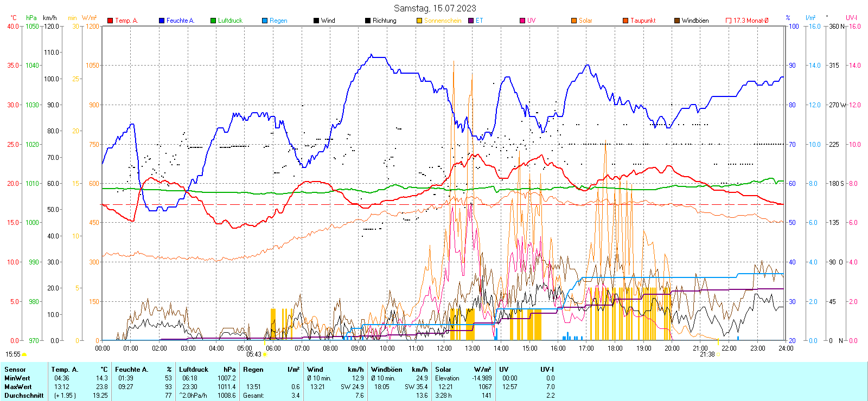Click the sunrise marker at 05:43

(x=265, y=354)
